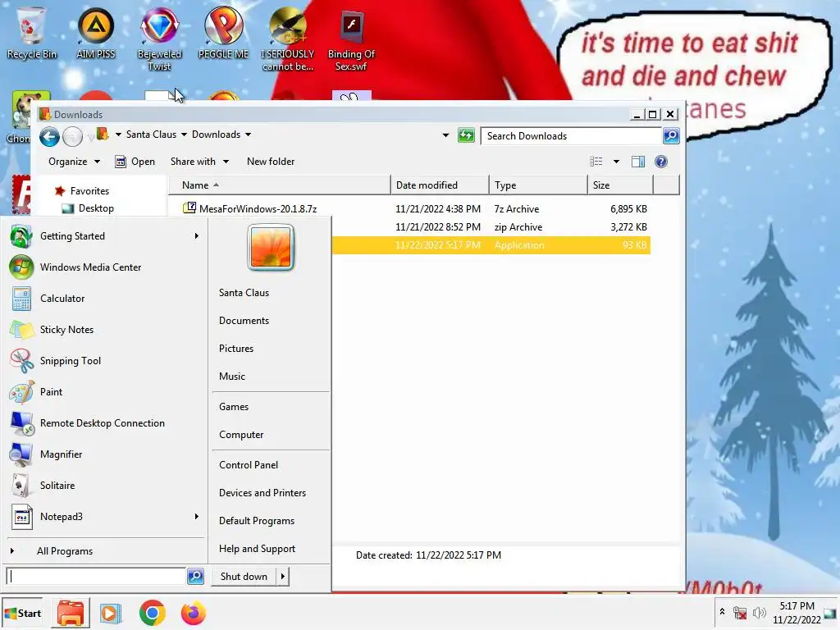Click the user account picture in Start menu
Viewport: 840px width, 630px height.
pyautogui.click(x=271, y=247)
